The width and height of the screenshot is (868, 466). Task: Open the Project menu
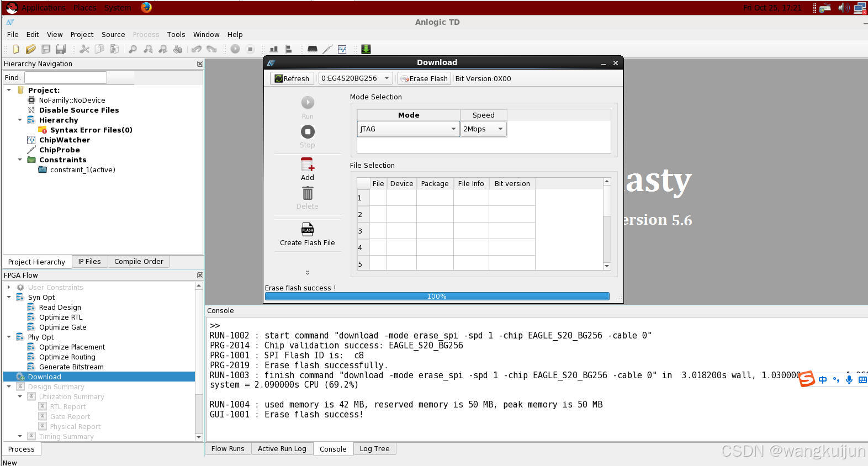tap(82, 34)
